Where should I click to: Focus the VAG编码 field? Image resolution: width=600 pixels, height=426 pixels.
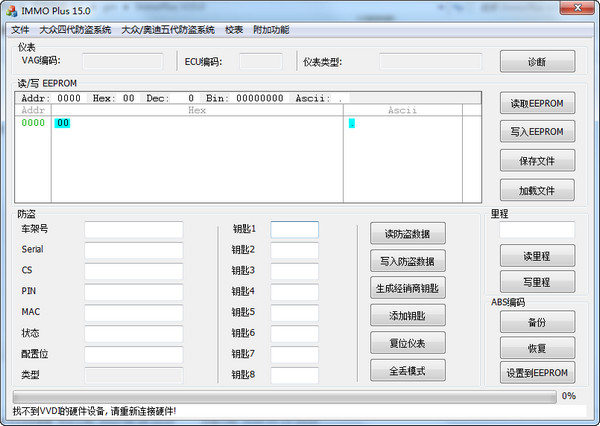coord(123,61)
